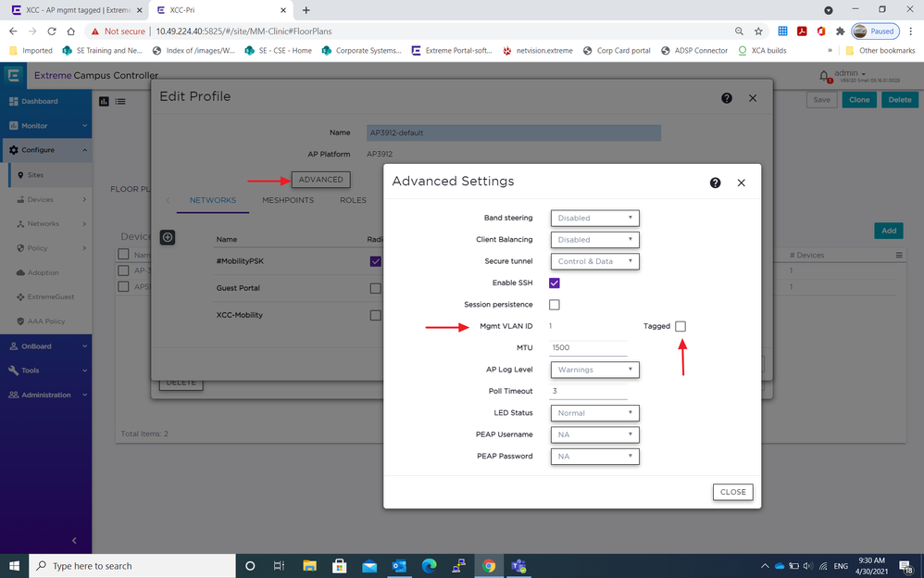Edit the Poll Timeout field
The width and height of the screenshot is (924, 578).
coord(588,391)
